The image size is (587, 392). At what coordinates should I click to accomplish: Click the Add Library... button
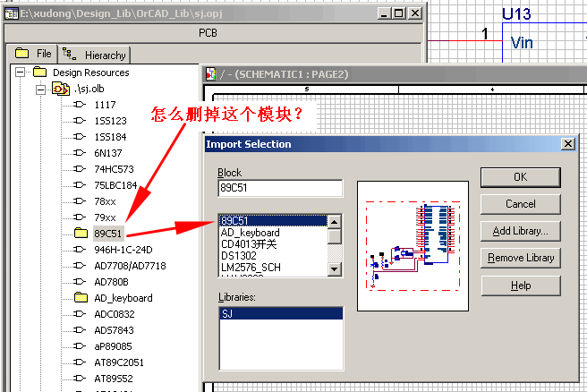coord(521,231)
